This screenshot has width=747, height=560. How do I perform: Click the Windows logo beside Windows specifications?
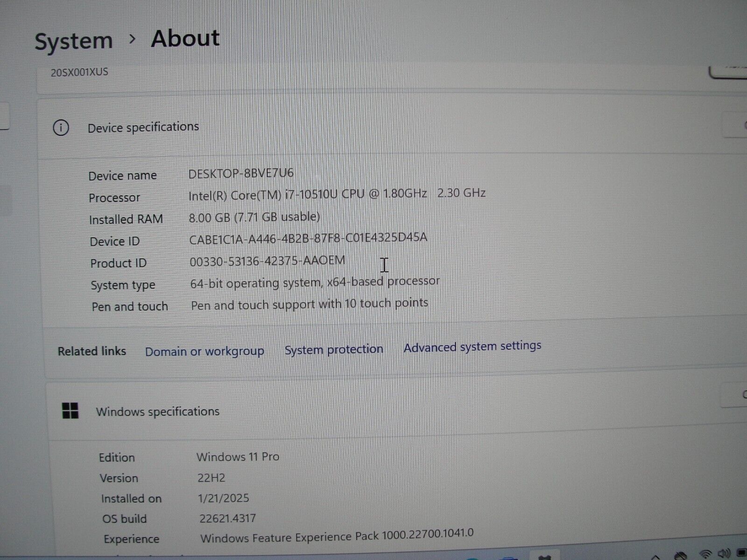70,411
